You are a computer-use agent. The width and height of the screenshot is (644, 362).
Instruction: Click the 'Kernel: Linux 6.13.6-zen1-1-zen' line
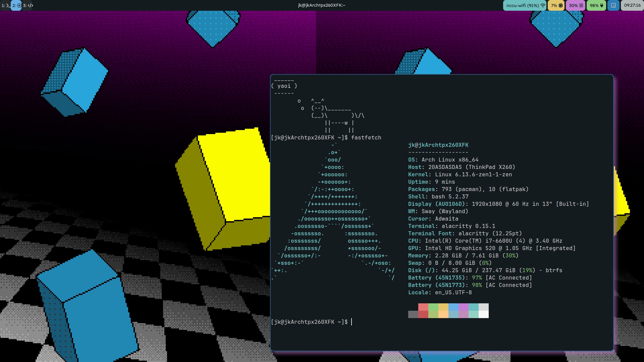click(460, 174)
